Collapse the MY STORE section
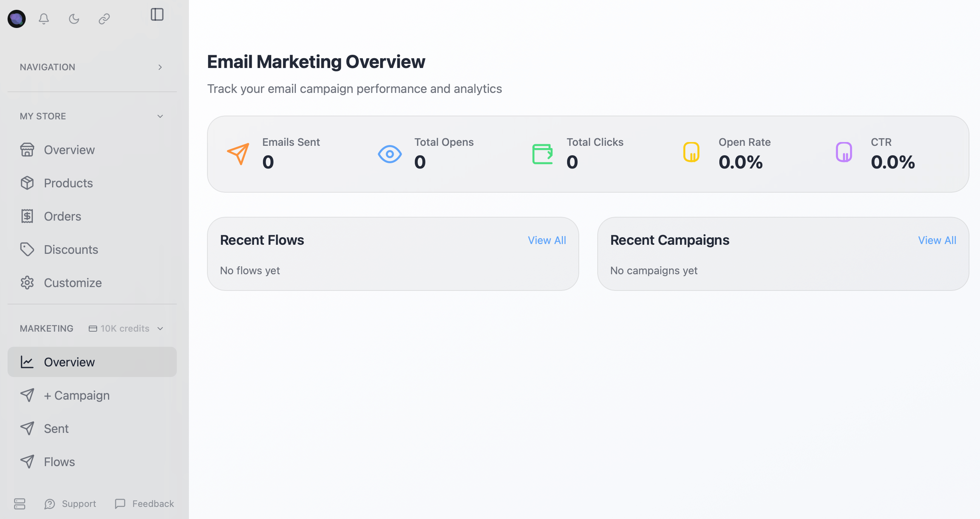980x519 pixels. (160, 116)
